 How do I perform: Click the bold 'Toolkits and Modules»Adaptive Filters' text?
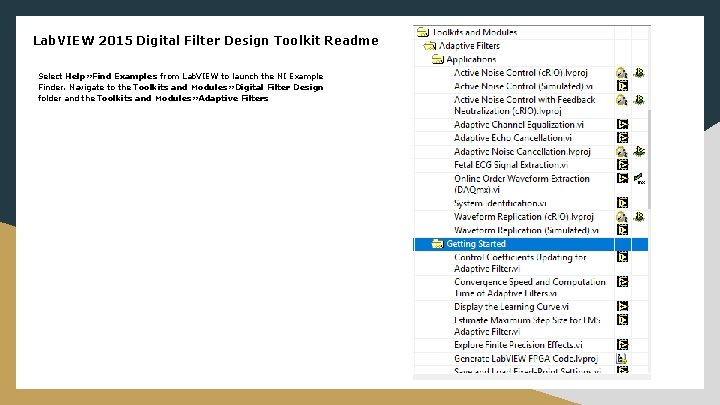pyautogui.click(x=182, y=98)
